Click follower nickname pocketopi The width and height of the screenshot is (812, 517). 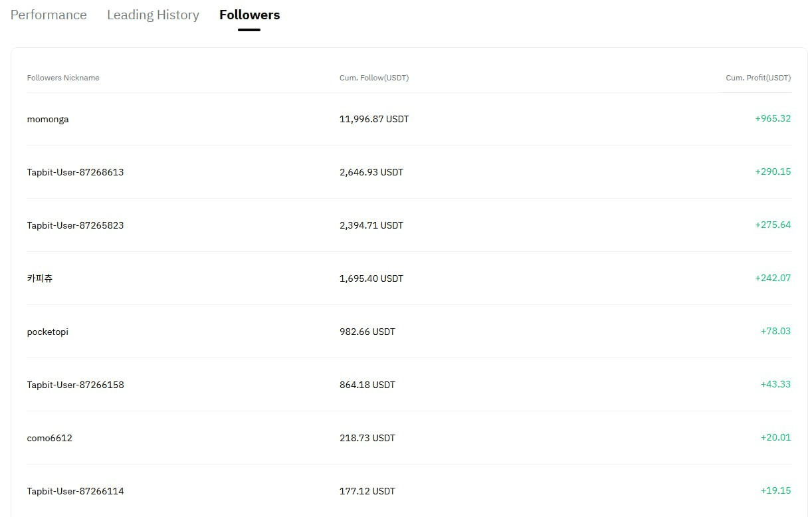tap(48, 332)
